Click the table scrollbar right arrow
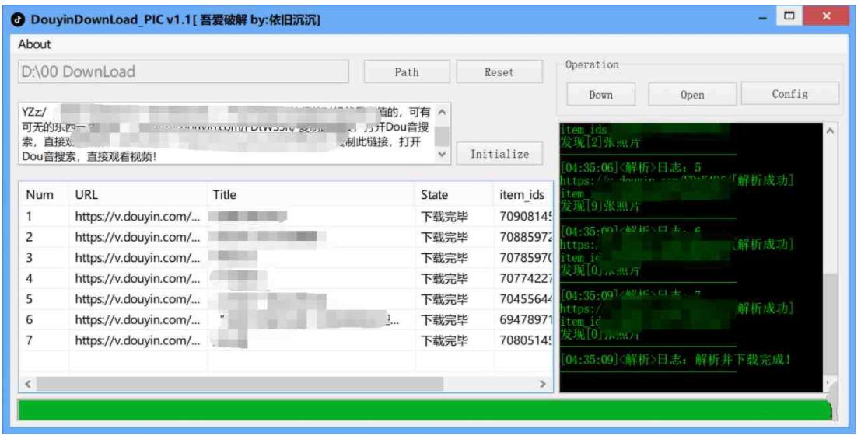868x446 pixels. [543, 384]
